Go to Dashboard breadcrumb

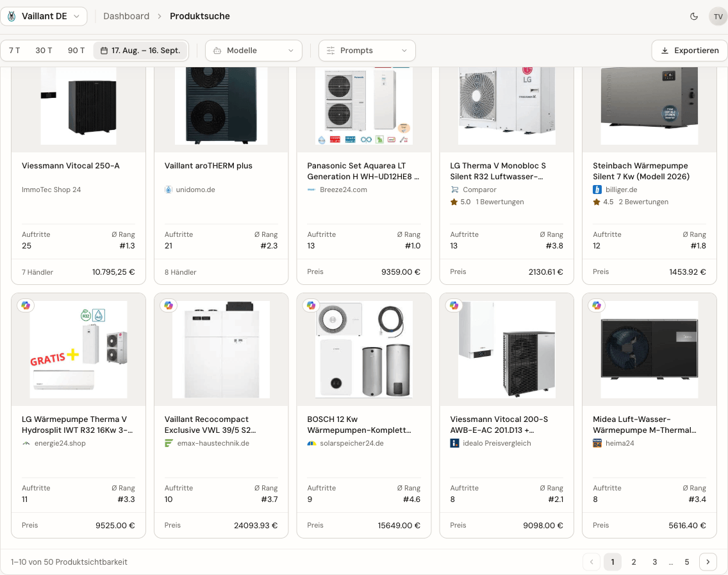click(x=126, y=16)
